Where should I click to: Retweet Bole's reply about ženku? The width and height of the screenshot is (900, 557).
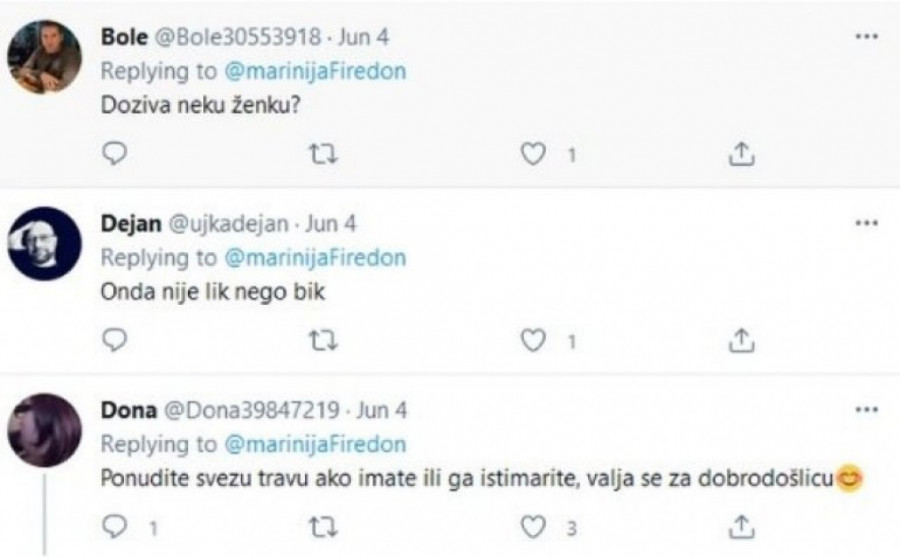click(324, 154)
